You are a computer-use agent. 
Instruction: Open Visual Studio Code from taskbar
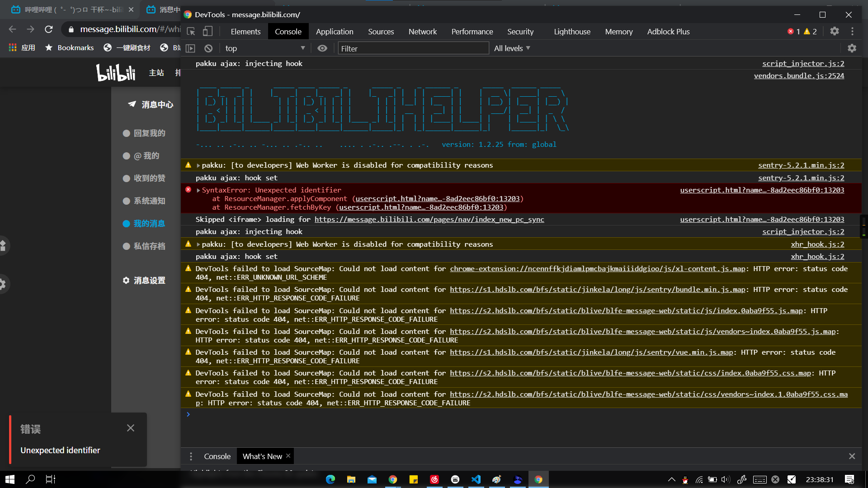476,479
